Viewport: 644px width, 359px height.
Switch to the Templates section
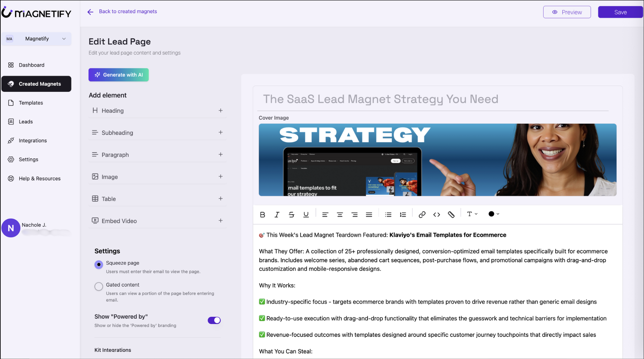(30, 103)
